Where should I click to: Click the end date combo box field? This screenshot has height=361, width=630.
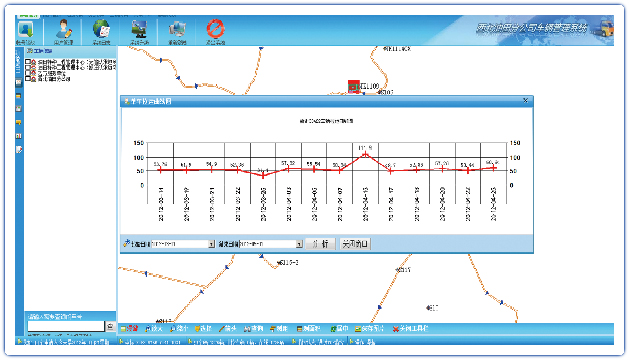tap(271, 244)
